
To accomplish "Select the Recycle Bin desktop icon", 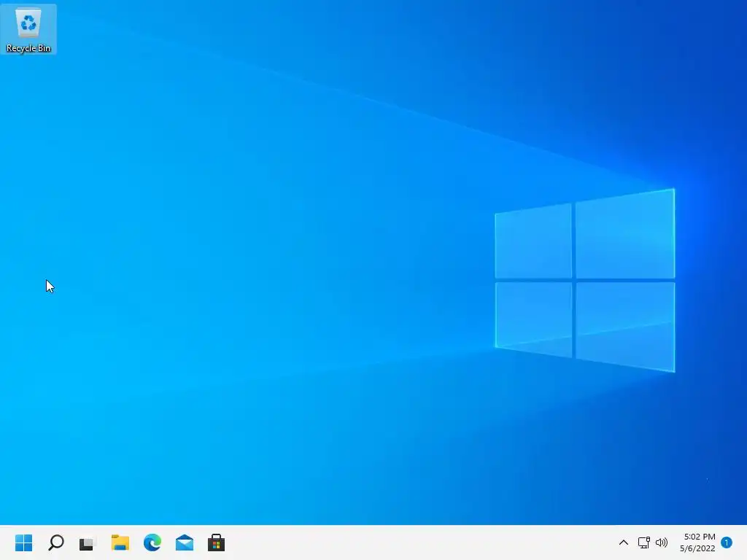I will click(28, 29).
